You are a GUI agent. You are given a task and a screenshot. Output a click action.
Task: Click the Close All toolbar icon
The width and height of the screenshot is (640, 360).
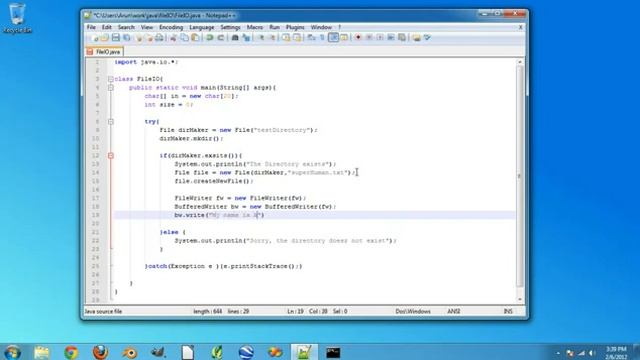coord(149,38)
